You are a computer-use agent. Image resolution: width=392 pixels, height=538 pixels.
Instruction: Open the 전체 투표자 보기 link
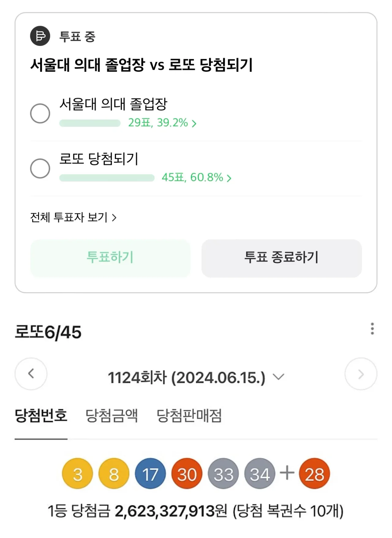73,217
